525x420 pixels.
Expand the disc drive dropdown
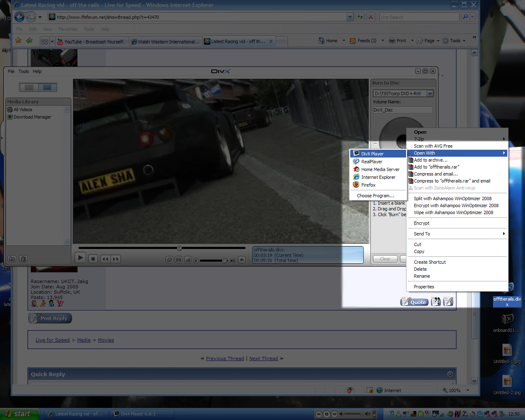tap(430, 94)
